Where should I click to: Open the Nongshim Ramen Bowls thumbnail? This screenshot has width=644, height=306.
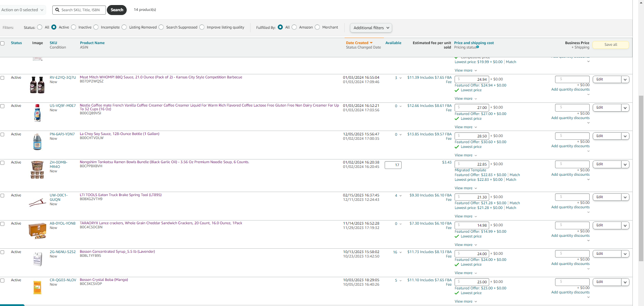pos(37,170)
